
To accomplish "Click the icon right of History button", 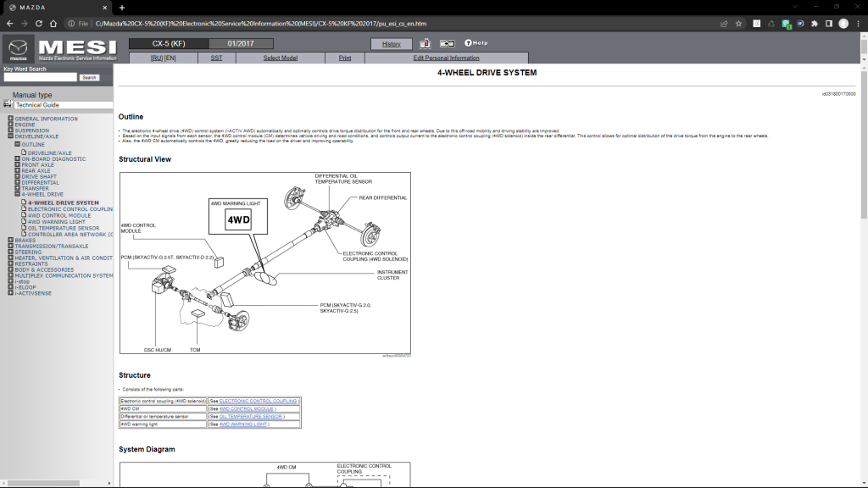I will pos(425,43).
